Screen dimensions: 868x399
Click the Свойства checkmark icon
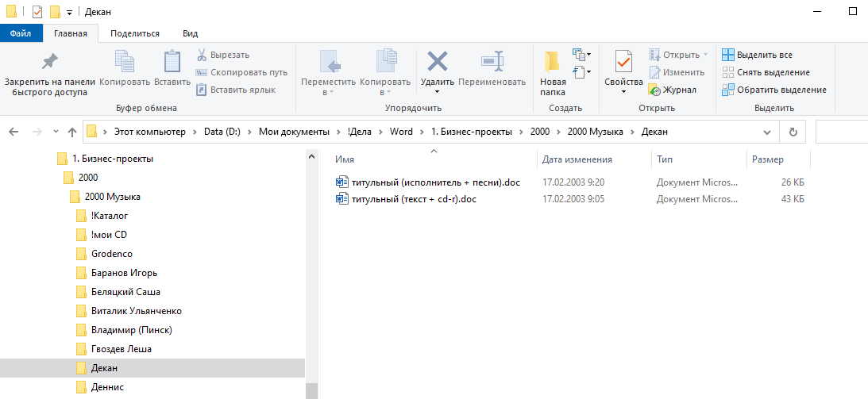[623, 61]
